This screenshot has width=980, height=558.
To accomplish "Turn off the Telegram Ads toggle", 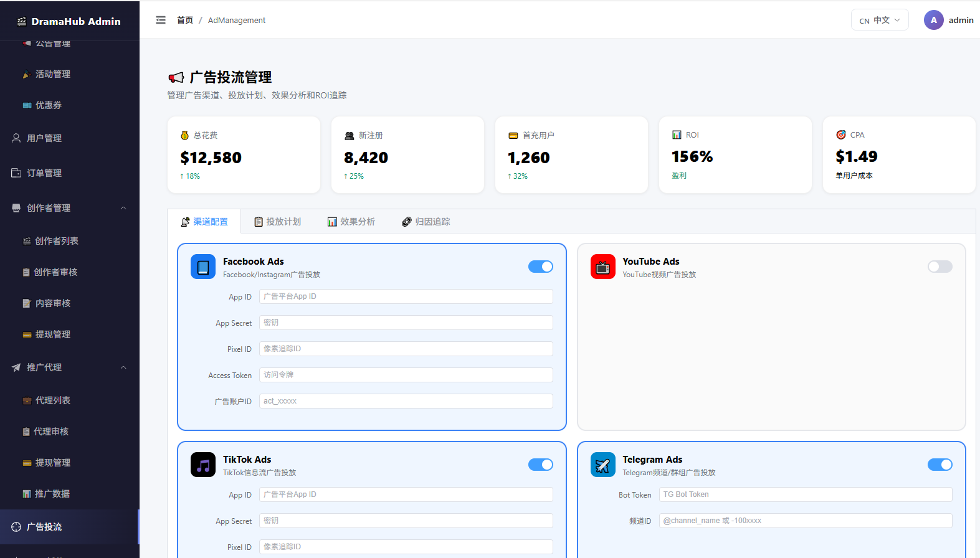I will (x=940, y=465).
